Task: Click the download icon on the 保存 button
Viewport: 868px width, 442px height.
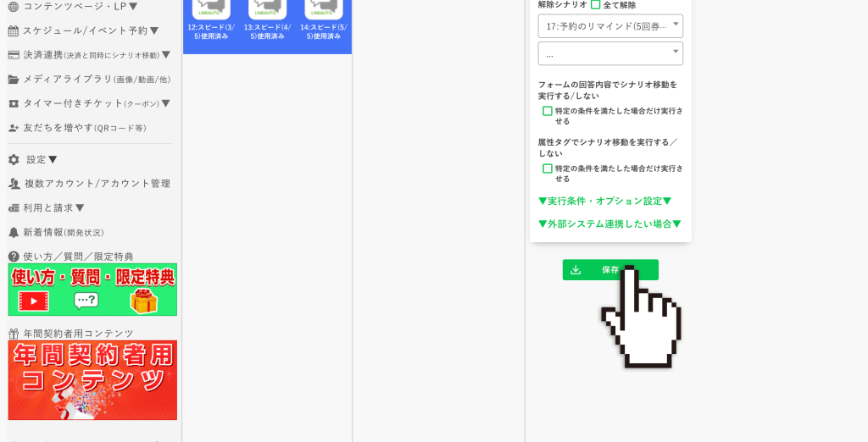Action: click(x=576, y=269)
